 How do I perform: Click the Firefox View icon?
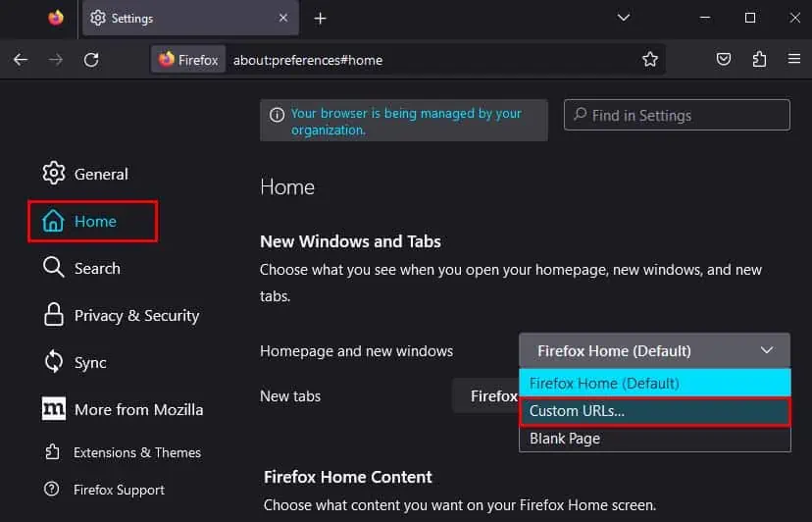pyautogui.click(x=56, y=18)
